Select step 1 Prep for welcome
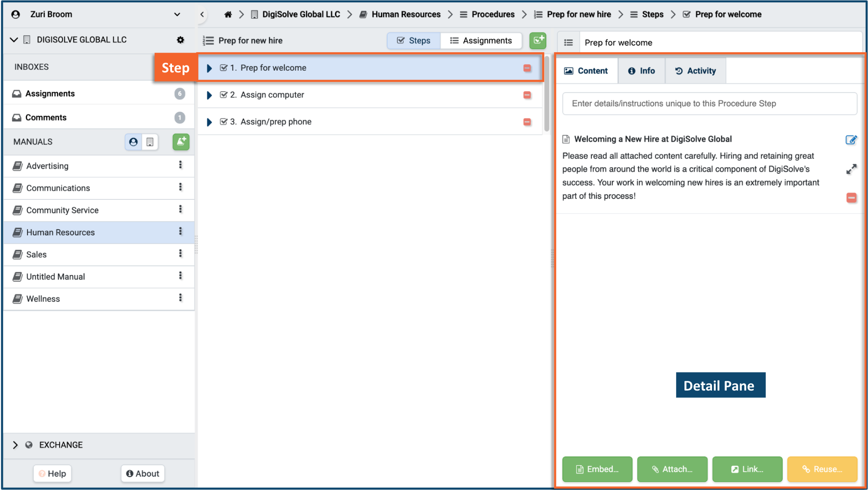868x490 pixels. (370, 68)
